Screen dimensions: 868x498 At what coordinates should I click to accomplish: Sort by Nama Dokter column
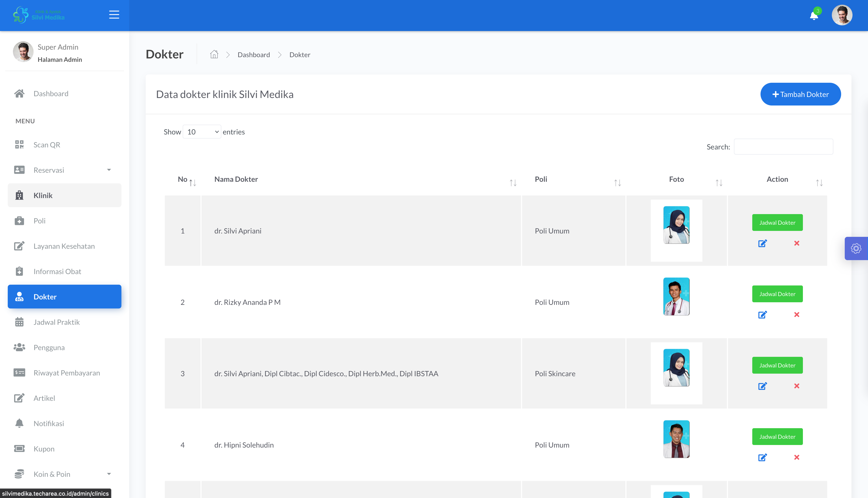click(x=513, y=183)
